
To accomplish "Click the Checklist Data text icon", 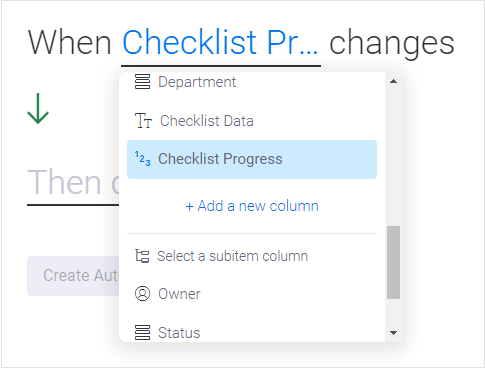I will pos(143,121).
